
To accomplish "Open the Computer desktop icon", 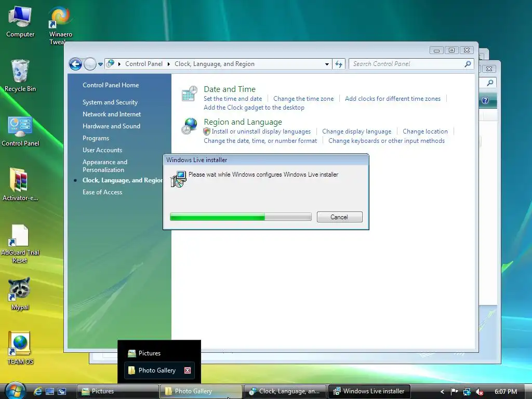I will click(x=20, y=22).
